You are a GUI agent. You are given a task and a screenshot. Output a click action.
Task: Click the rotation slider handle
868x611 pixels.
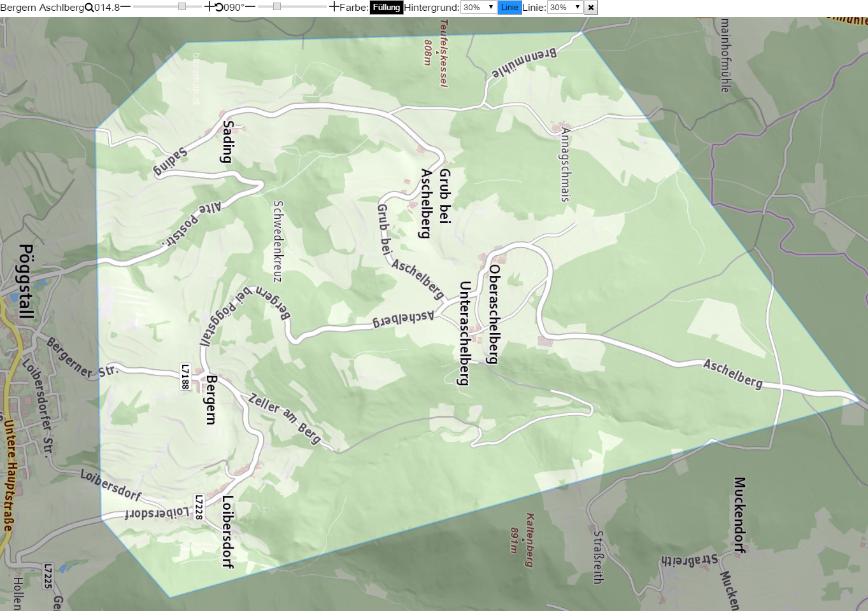pos(277,6)
